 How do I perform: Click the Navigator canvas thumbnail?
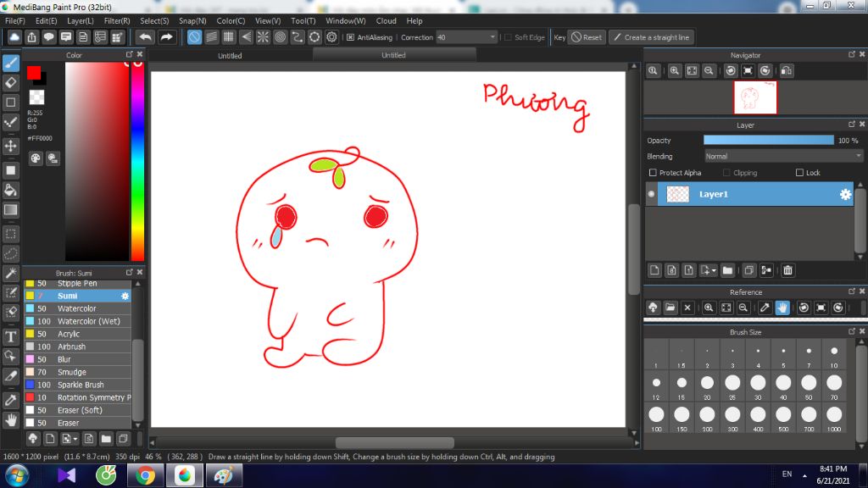tap(755, 97)
